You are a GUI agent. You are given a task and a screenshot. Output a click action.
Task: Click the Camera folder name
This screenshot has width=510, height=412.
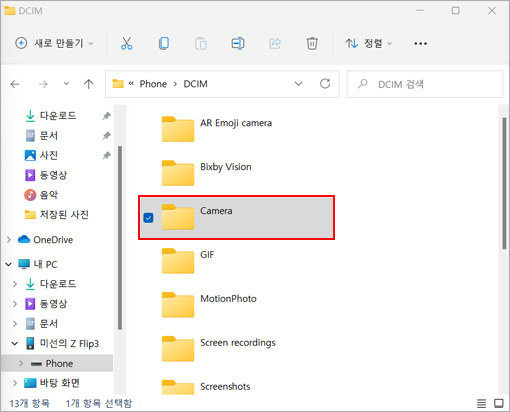click(216, 211)
